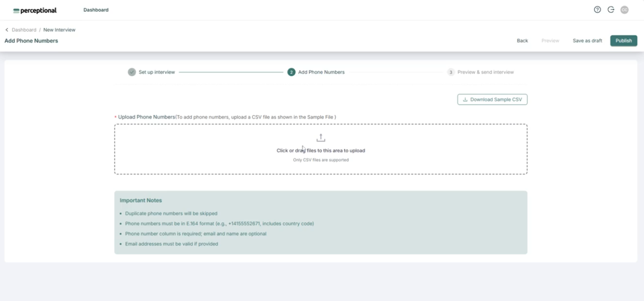Click the upload arrow icon in dropzone
Image resolution: width=644 pixels, height=301 pixels.
pos(321,138)
